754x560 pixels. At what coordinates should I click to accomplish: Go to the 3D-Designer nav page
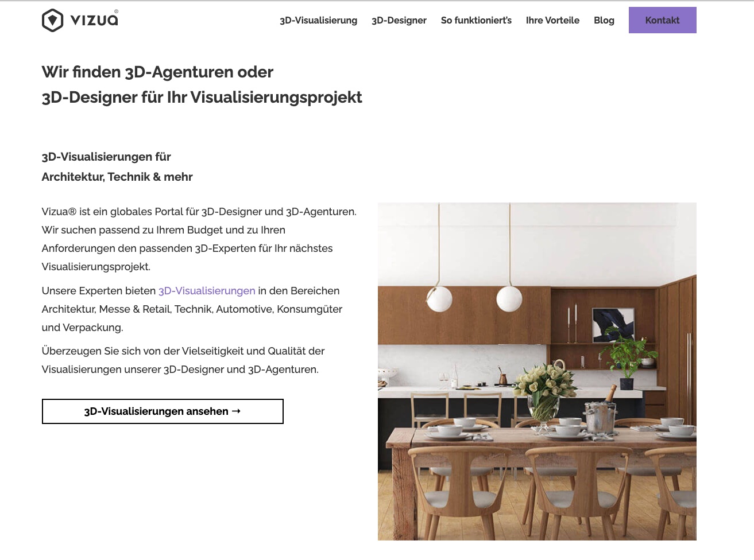(x=399, y=20)
